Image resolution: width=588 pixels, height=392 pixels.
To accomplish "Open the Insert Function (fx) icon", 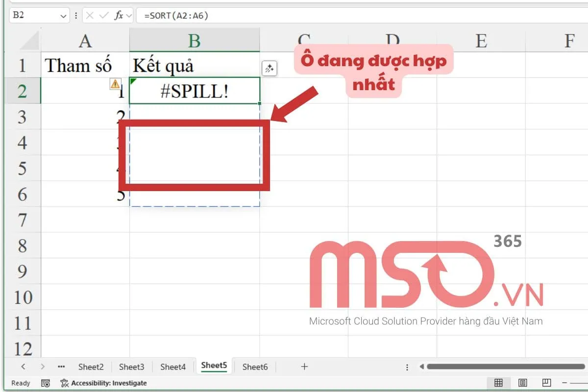I will click(x=118, y=15).
